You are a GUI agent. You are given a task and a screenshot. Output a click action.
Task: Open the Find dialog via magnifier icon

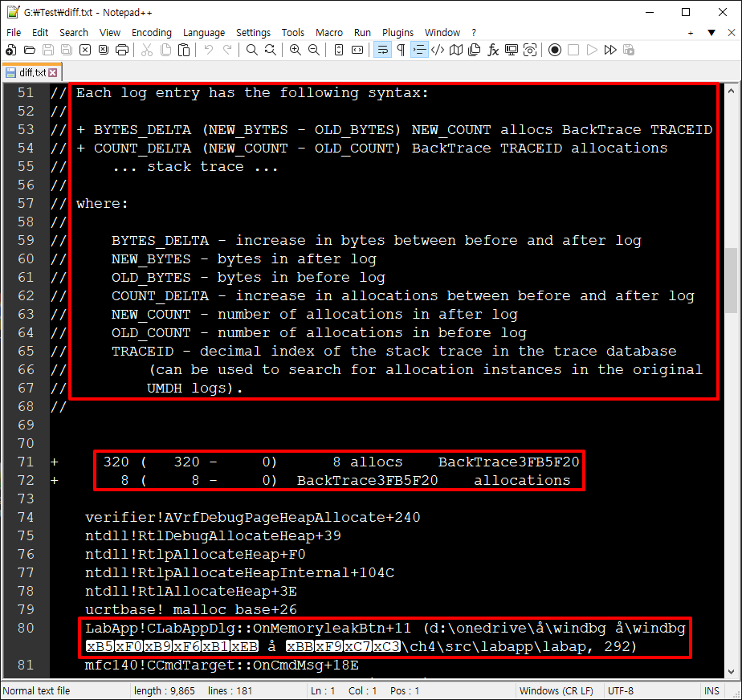pyautogui.click(x=251, y=50)
